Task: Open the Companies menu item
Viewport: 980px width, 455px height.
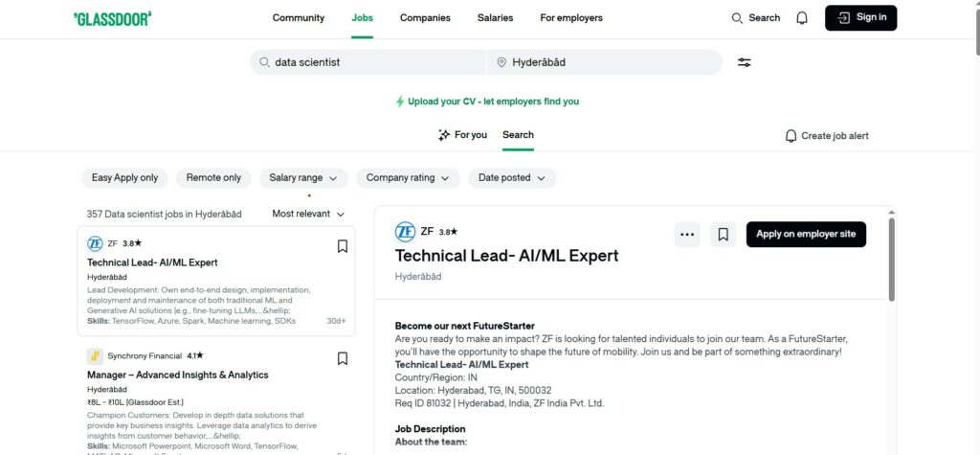Action: pyautogui.click(x=425, y=18)
